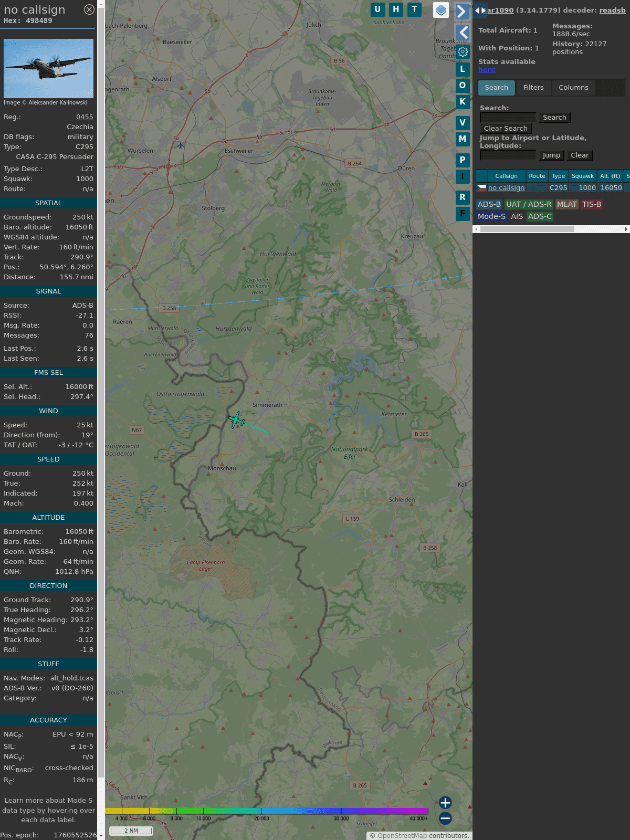630x840 pixels.
Task: Open the map layers selector icon
Action: 441,10
